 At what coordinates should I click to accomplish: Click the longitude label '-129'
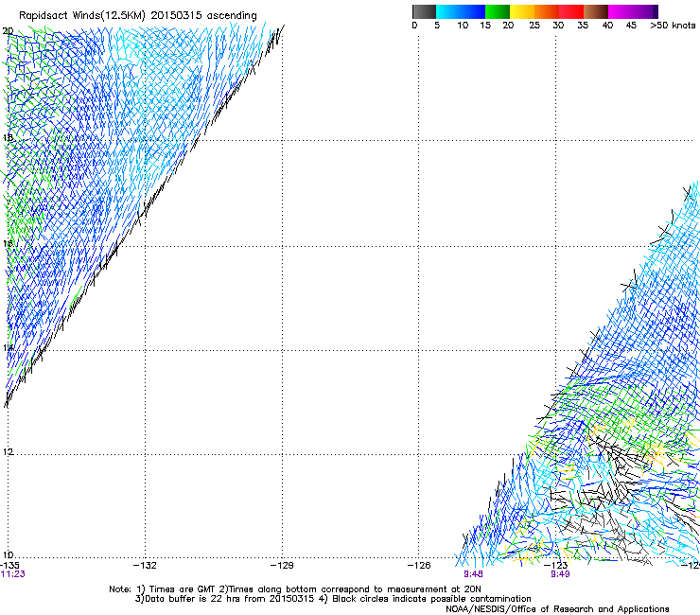coord(282,566)
